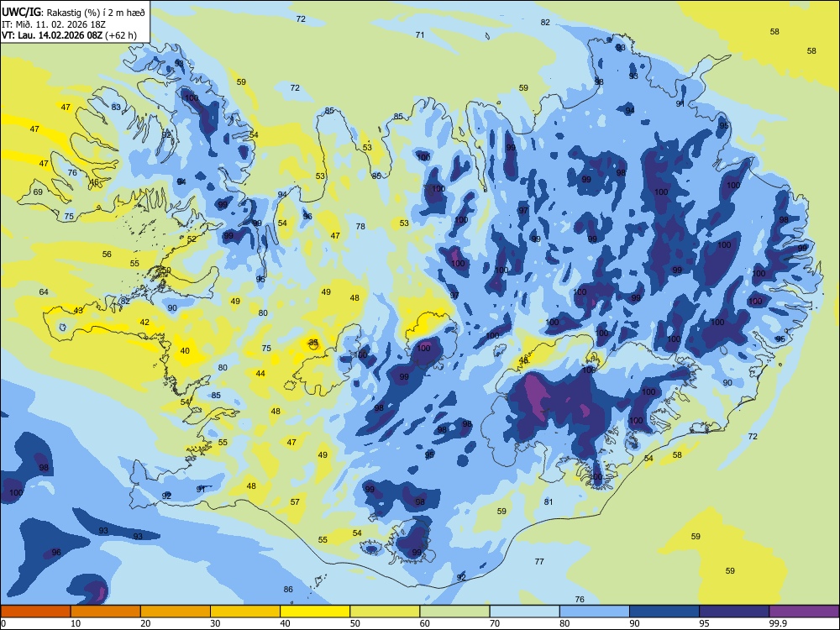Click the 30–40 amber legend swatch

[245, 612]
